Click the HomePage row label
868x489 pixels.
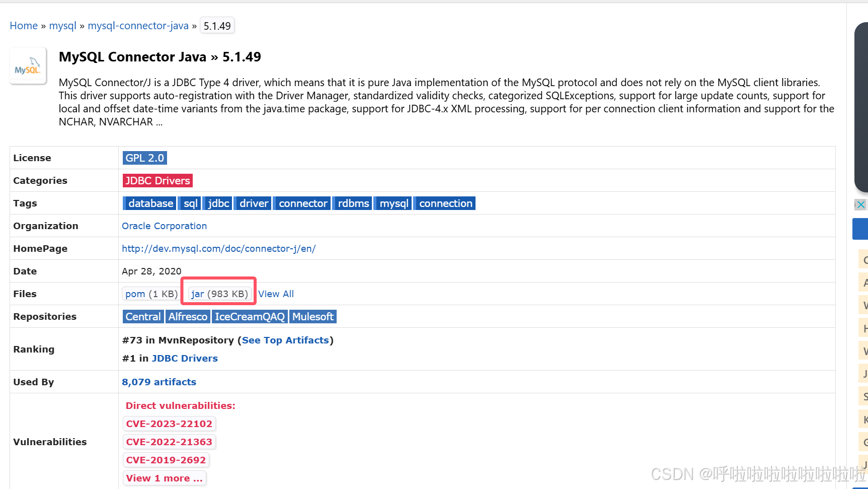point(40,249)
